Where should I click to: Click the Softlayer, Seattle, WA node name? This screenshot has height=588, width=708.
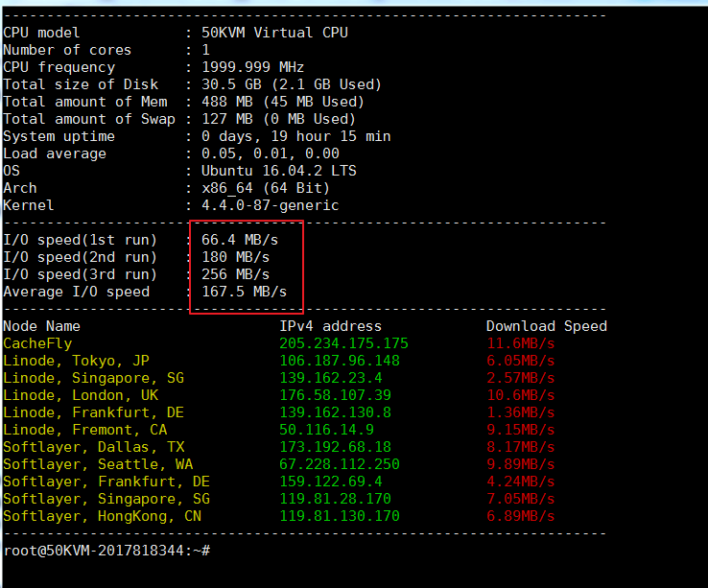click(98, 464)
